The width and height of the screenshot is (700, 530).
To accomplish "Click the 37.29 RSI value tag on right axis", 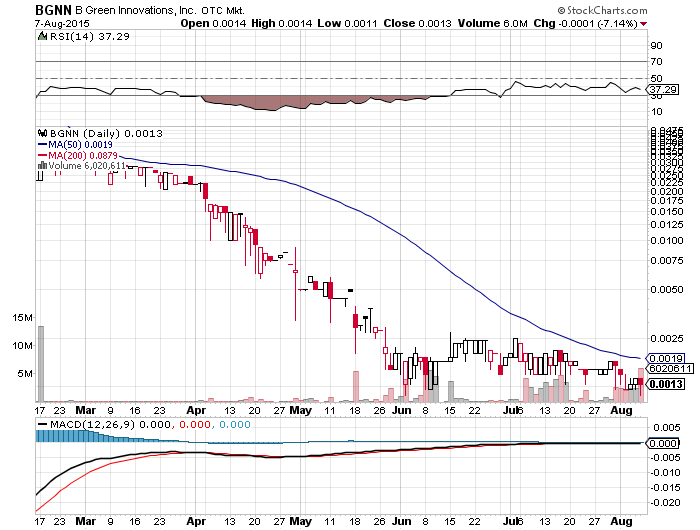I will (x=663, y=90).
